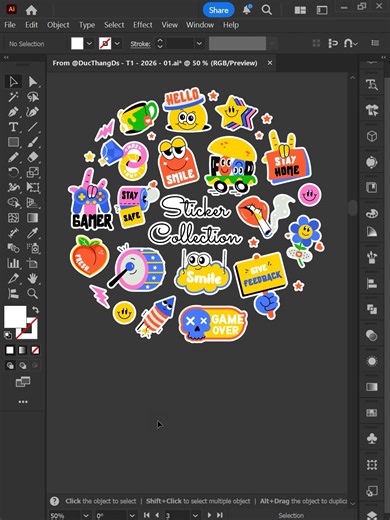Click the Share button

219,10
